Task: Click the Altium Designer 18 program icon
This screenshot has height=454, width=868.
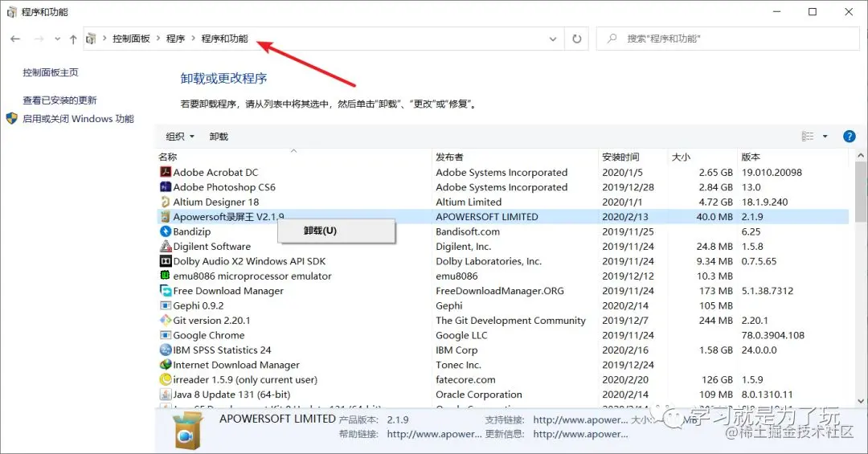Action: (x=165, y=202)
